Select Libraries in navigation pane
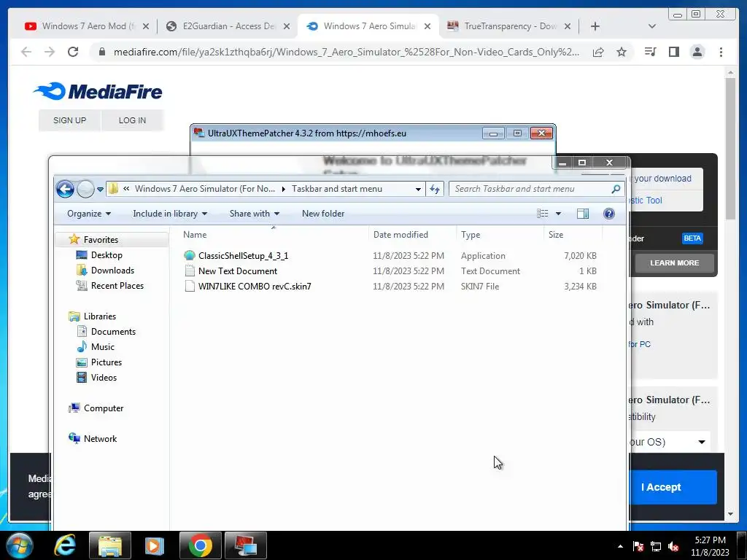 (99, 316)
